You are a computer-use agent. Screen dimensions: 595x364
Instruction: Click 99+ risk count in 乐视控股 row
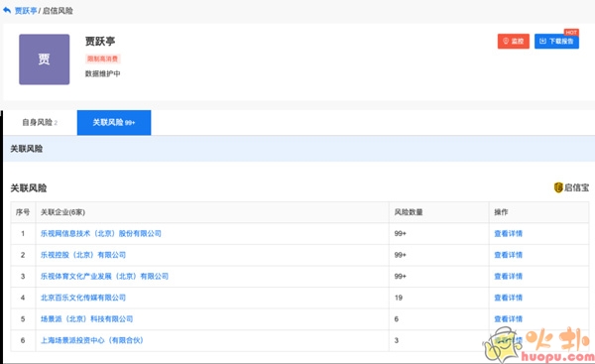pos(400,255)
